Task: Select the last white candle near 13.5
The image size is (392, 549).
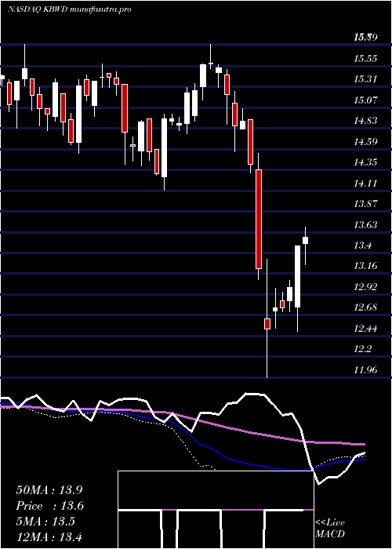Action: [305, 240]
